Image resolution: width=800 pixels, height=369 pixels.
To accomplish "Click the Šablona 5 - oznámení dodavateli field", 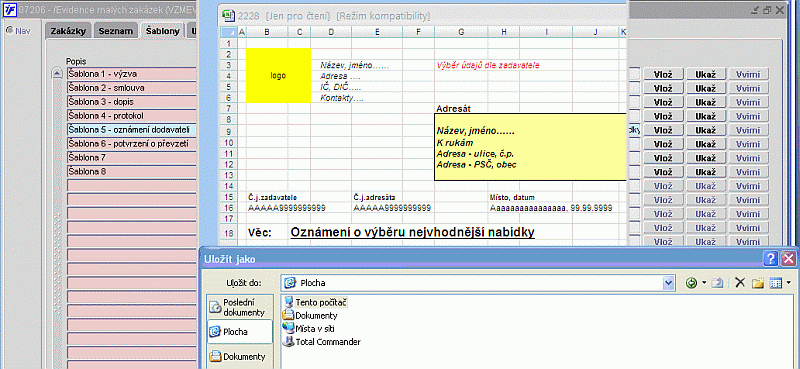I will tap(132, 130).
